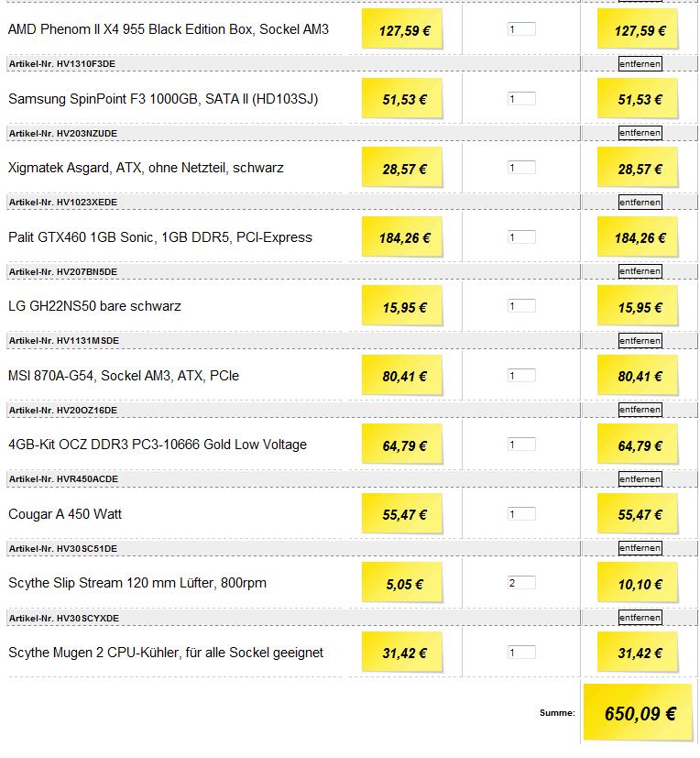This screenshot has width=700, height=758.
Task: Click quantity field for Xigmatek Asgard case
Action: tap(521, 168)
